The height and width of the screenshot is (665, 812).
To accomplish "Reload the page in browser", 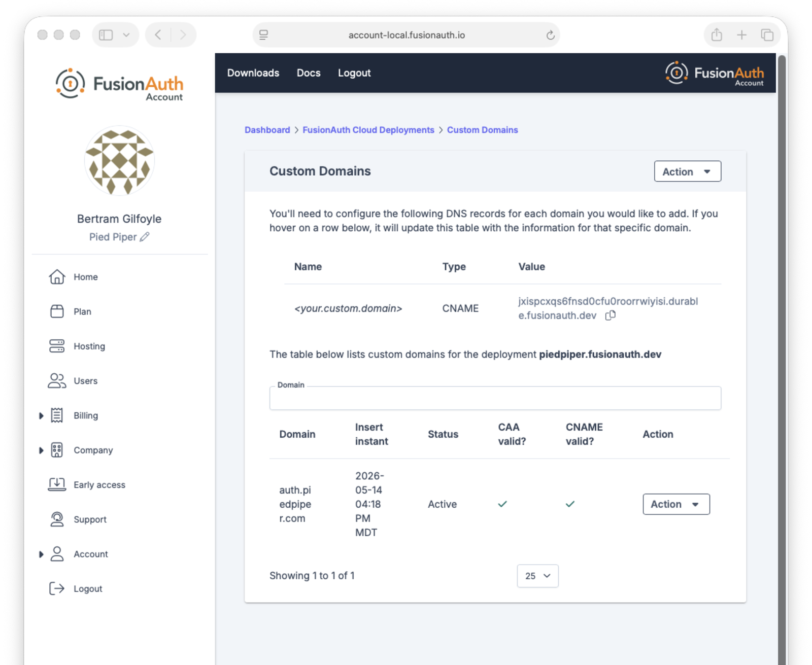I will point(550,35).
